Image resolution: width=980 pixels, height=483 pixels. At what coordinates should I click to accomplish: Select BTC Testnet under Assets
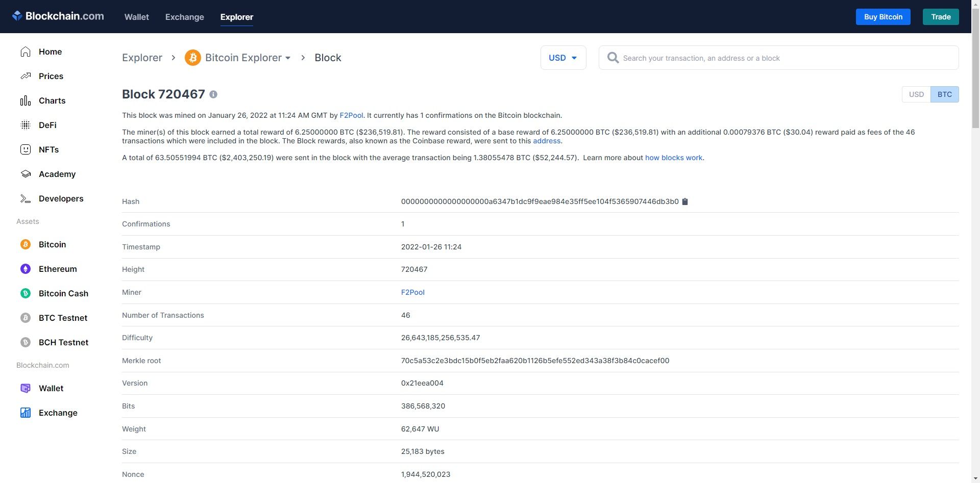(x=63, y=318)
